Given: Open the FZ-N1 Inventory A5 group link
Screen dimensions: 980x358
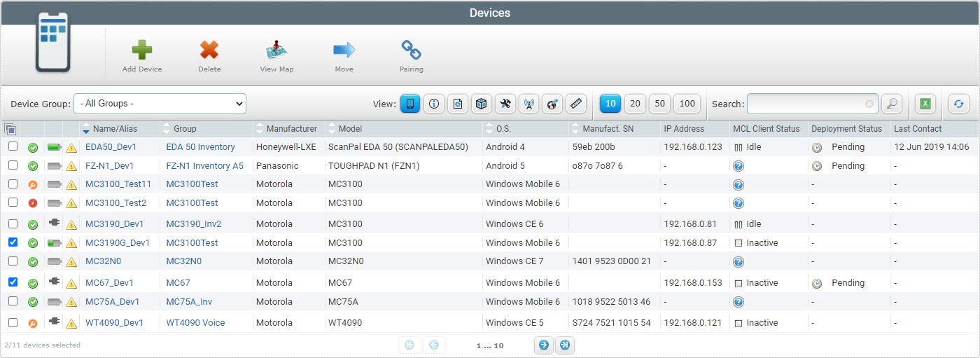Looking at the screenshot, I should [204, 166].
